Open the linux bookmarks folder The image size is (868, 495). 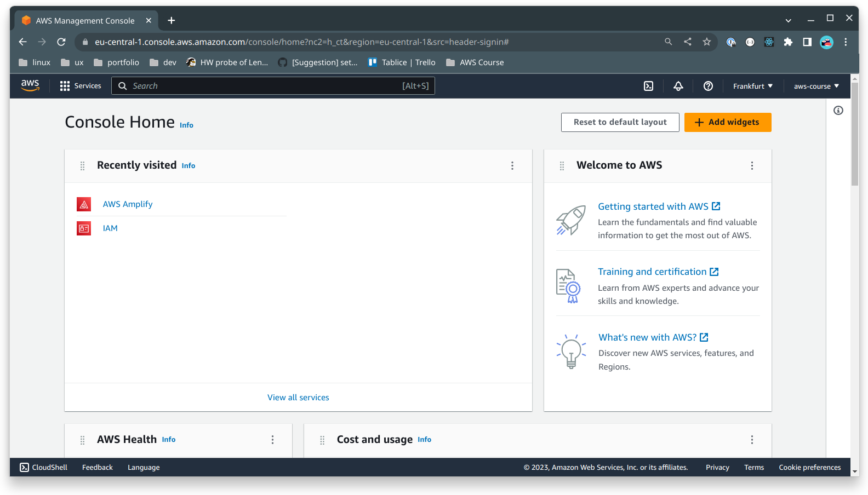coord(35,62)
